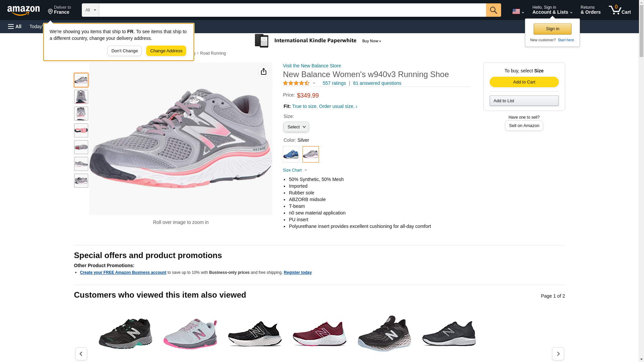Click the share icon on product image
Viewport: 644px width, 362px height.
(263, 71)
